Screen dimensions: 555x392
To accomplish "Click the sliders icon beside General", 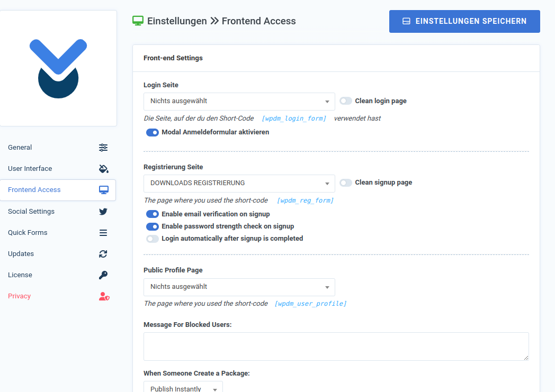I will tap(103, 148).
